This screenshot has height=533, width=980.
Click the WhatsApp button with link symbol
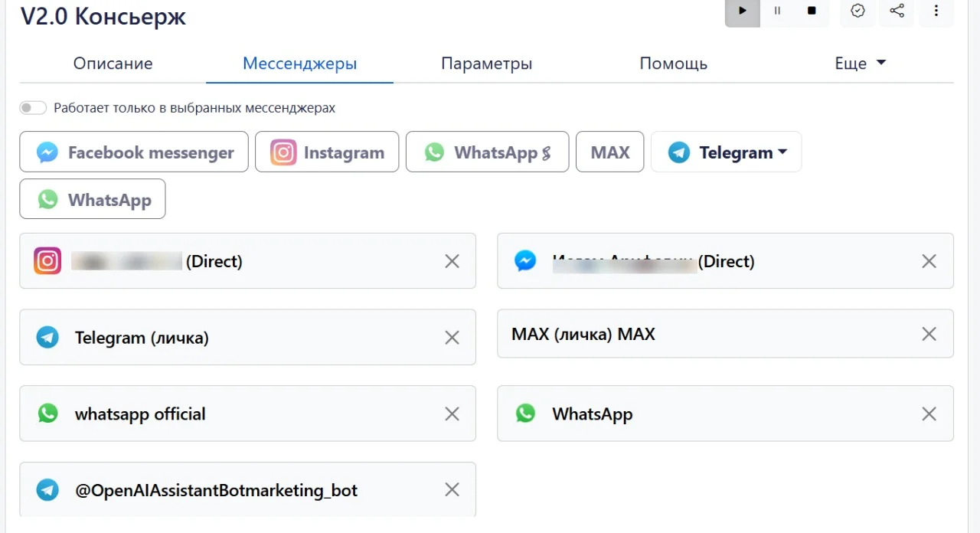(x=487, y=152)
